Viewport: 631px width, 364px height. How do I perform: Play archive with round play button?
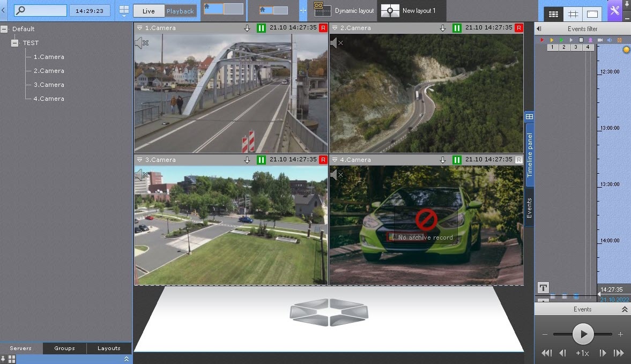coord(583,334)
